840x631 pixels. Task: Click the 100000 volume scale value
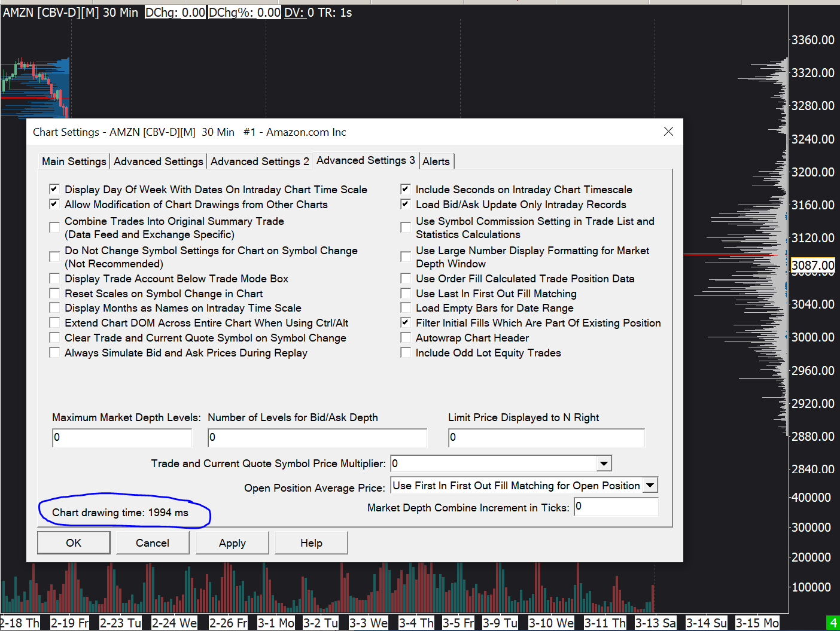coord(811,587)
